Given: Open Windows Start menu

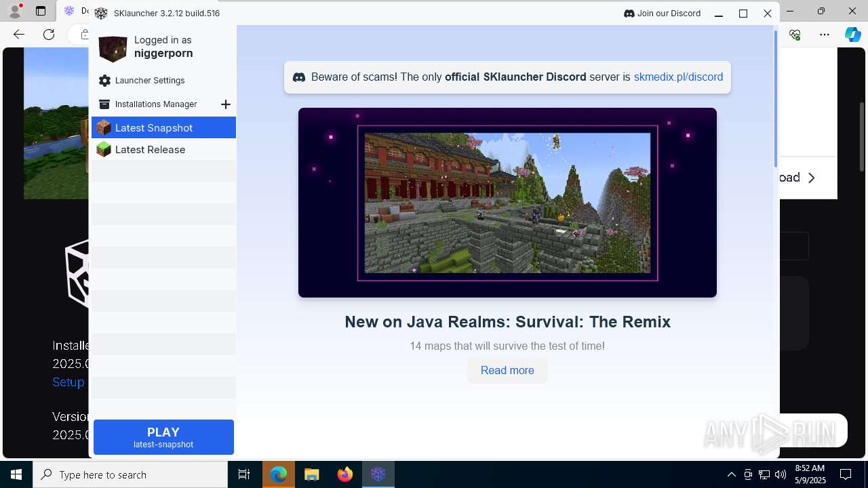Looking at the screenshot, I should [16, 475].
